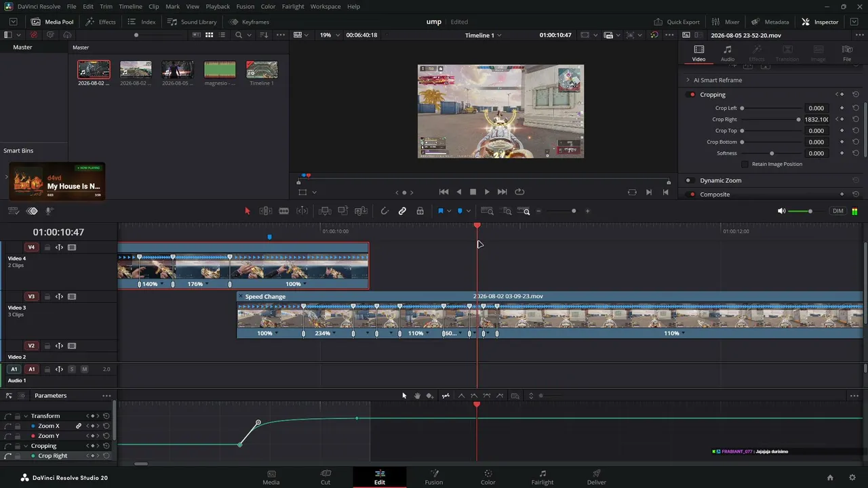The height and width of the screenshot is (488, 868).
Task: Open the Flag color dropdown arrow
Action: pos(448,211)
